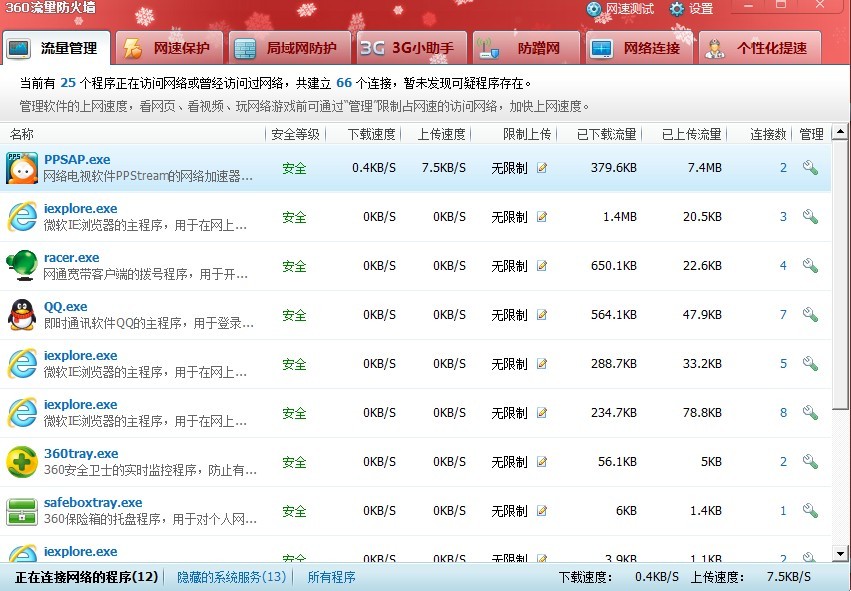Click scrollbar down arrow in program list

pos(840,554)
